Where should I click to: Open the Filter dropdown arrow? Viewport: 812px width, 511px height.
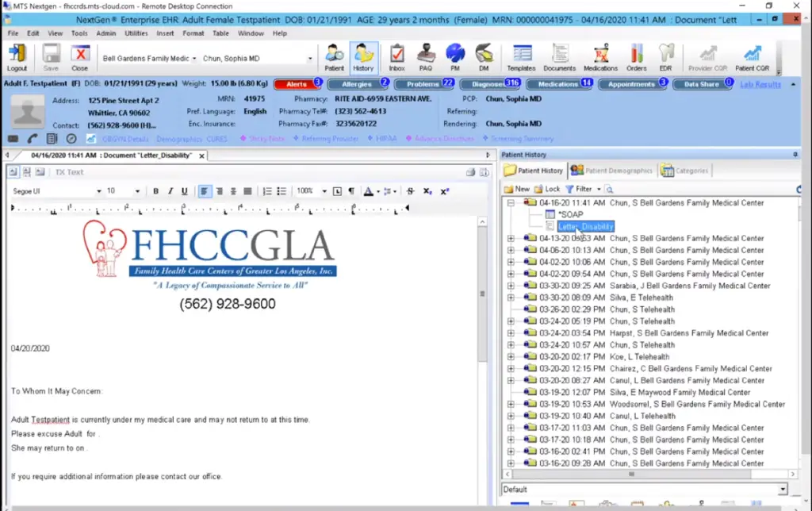(599, 189)
